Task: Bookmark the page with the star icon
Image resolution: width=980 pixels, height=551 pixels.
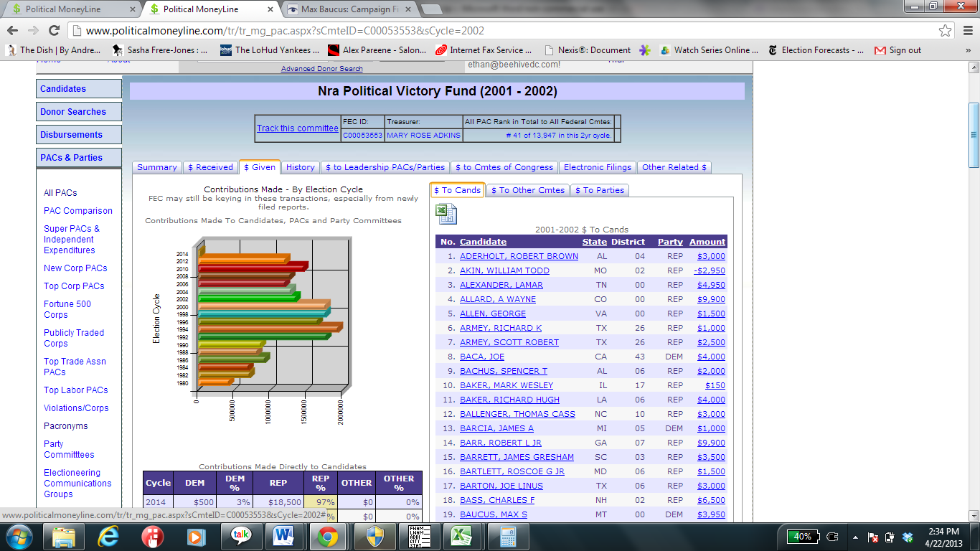Action: (946, 31)
